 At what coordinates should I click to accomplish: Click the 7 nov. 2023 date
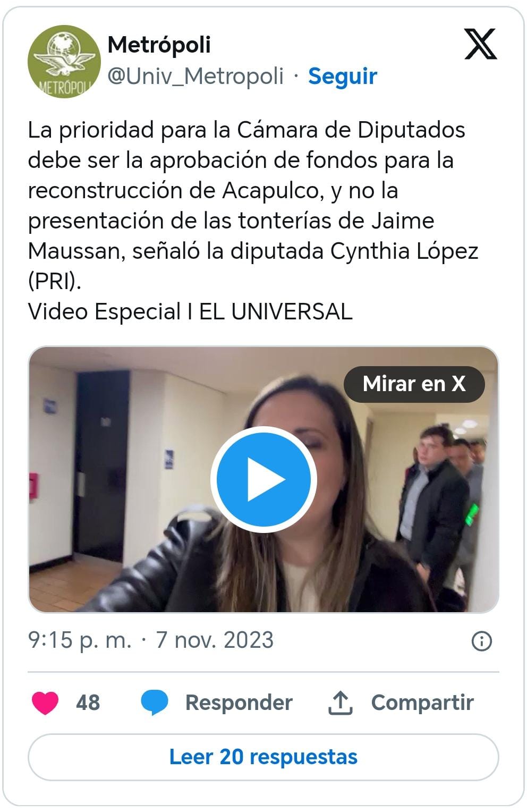tap(215, 640)
